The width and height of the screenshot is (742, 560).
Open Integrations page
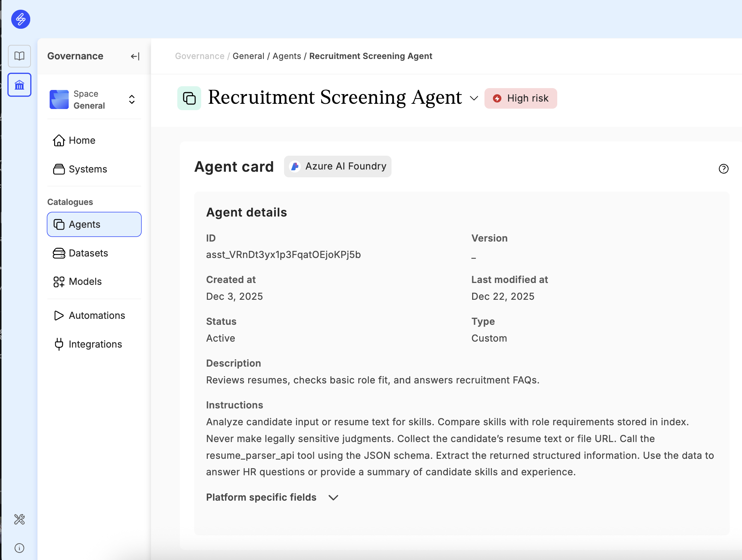pos(95,344)
